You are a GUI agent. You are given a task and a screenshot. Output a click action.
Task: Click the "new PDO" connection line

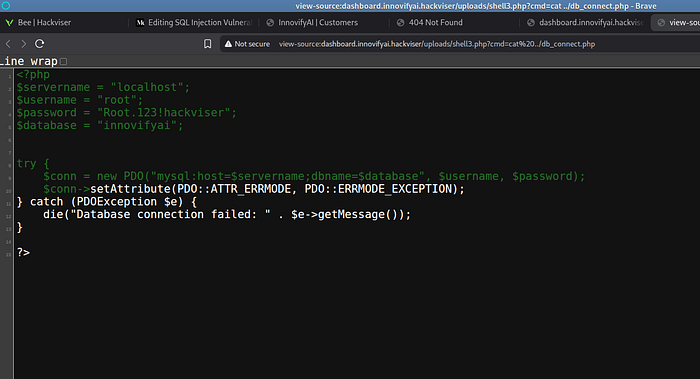314,176
